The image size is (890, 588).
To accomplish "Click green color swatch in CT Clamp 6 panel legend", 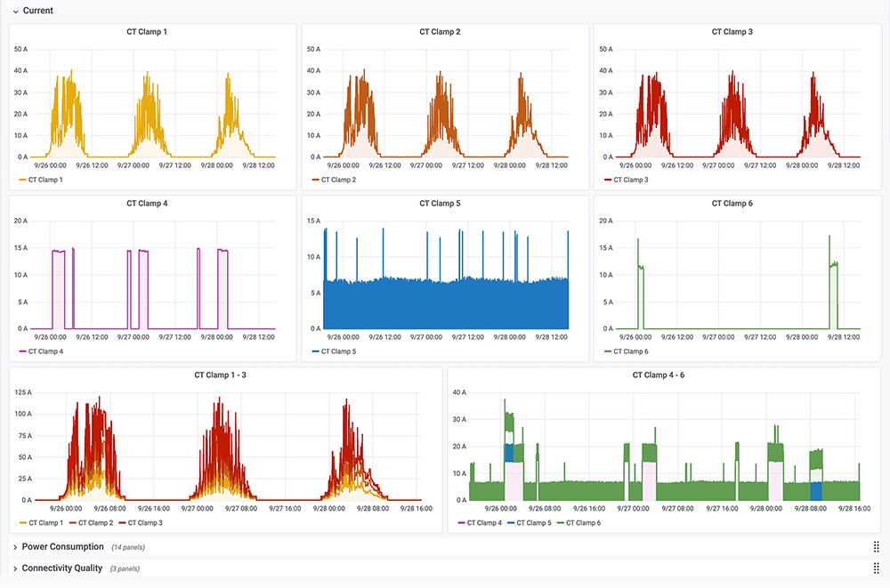I will 608,351.
